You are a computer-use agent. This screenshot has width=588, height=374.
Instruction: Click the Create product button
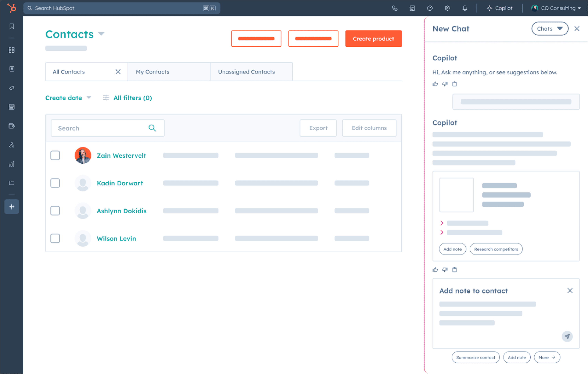tap(373, 38)
